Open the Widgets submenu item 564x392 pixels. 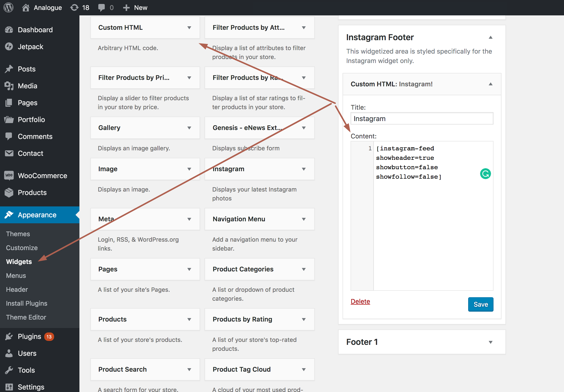click(x=19, y=261)
